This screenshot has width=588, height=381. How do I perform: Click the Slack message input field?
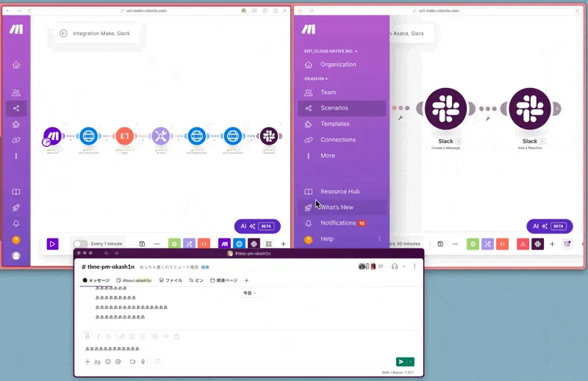coord(249,349)
